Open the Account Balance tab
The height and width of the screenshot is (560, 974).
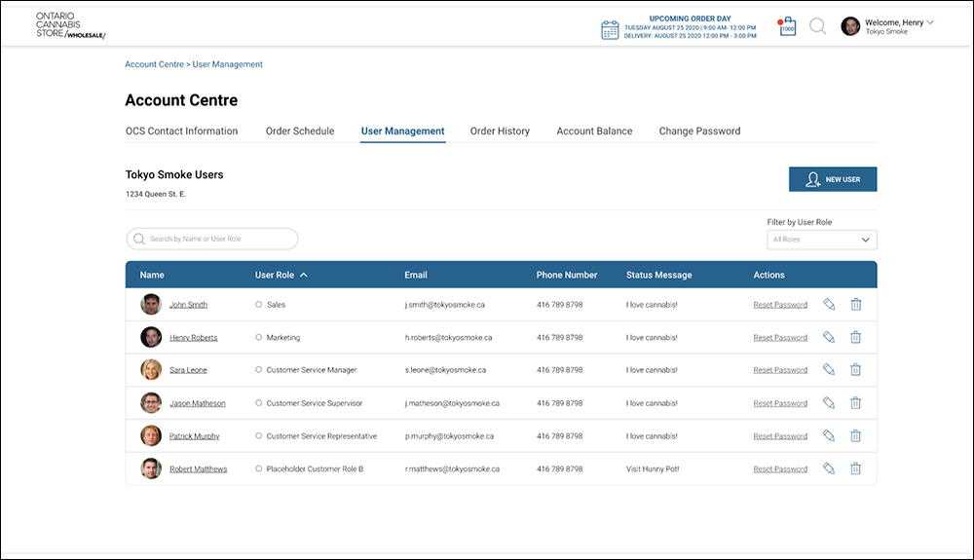tap(594, 131)
